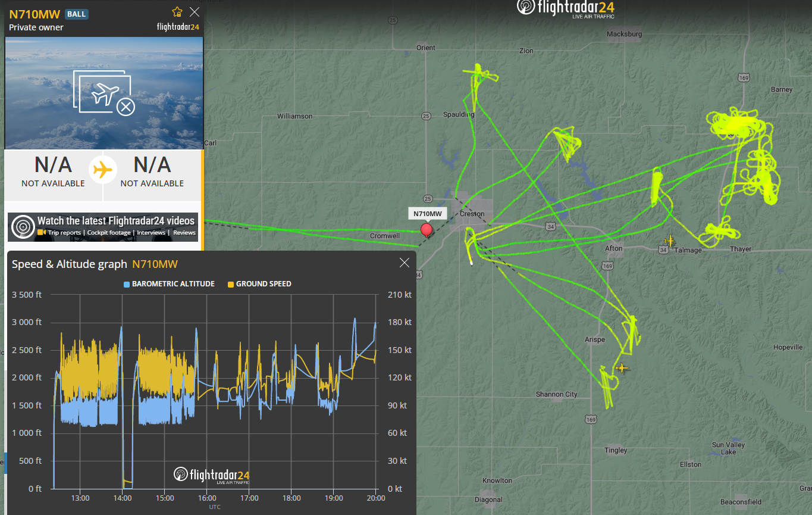
Task: Toggle Ground Speed series in graph legend
Action: (x=259, y=284)
